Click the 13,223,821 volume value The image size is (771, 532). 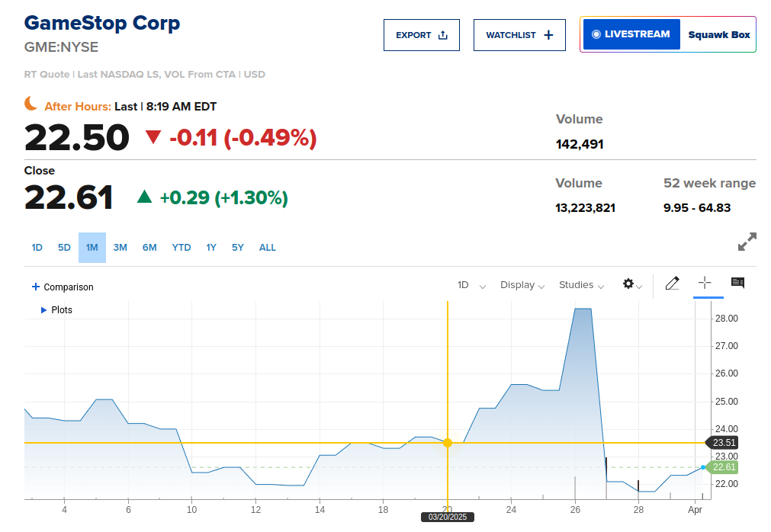click(585, 208)
